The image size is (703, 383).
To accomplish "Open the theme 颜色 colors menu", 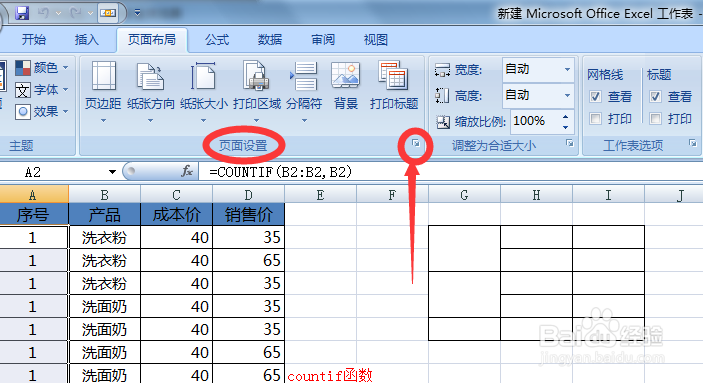I will point(42,68).
